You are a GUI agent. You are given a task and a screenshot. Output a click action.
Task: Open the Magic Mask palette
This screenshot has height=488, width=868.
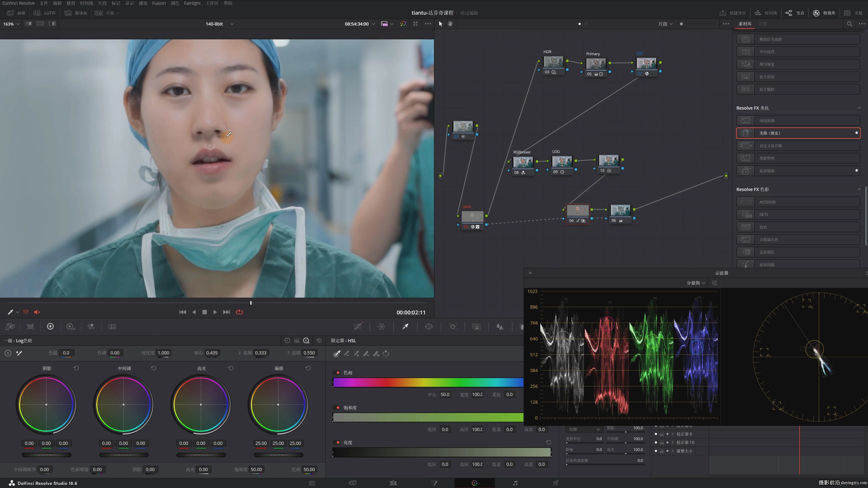[x=476, y=326]
